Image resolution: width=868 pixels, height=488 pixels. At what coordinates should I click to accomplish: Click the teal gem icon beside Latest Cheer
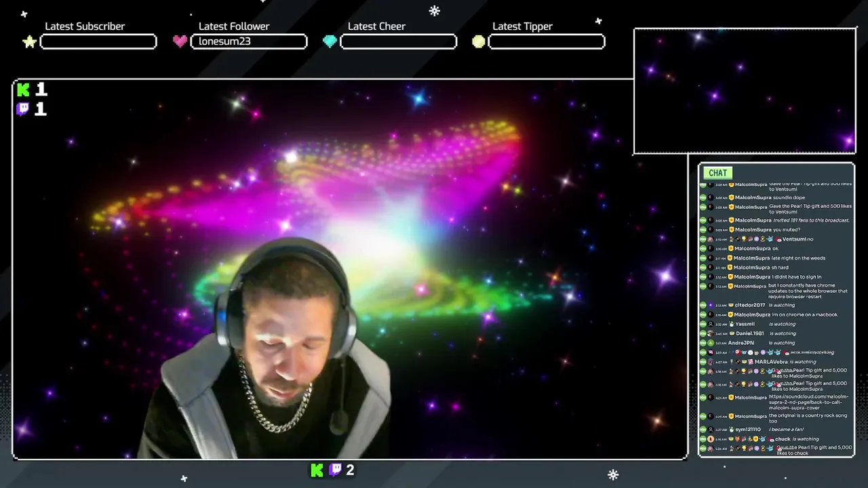point(330,41)
